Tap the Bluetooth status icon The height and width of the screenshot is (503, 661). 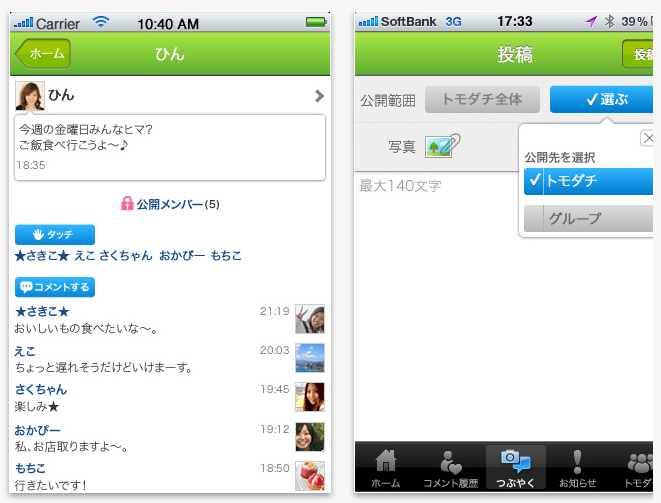tap(609, 21)
